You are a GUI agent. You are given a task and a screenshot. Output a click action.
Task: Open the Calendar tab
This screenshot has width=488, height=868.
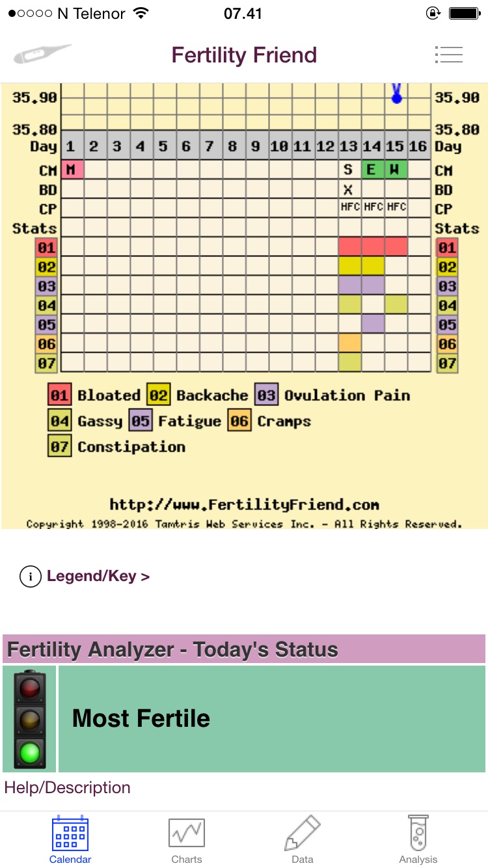tap(70, 841)
